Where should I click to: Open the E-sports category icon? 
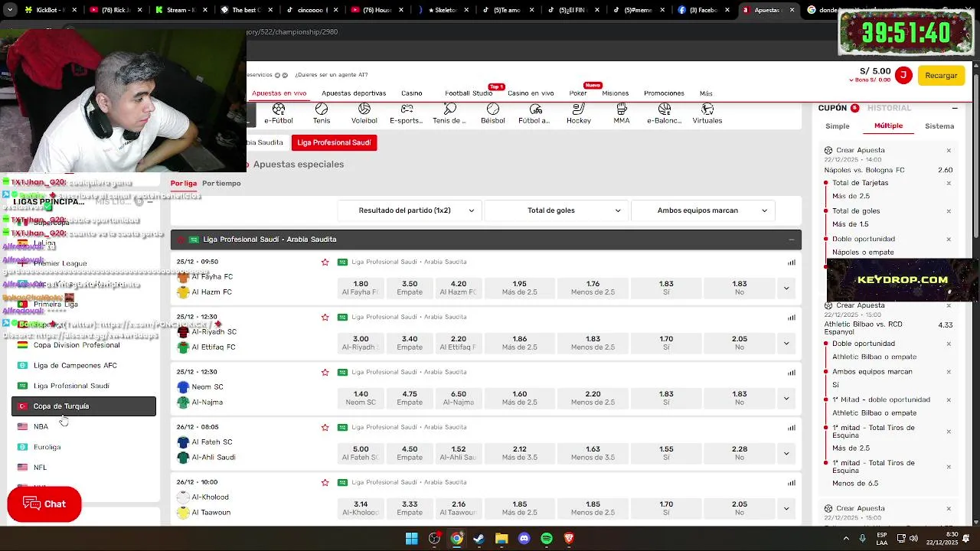click(x=407, y=114)
